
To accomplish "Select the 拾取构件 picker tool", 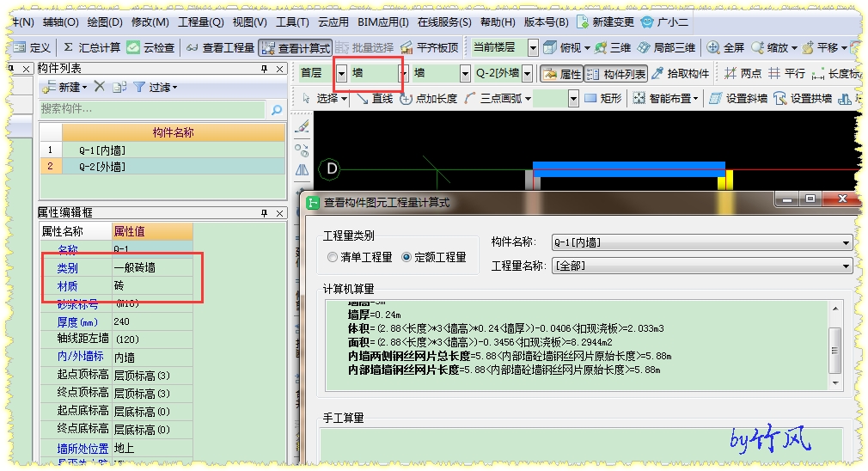I will [681, 74].
